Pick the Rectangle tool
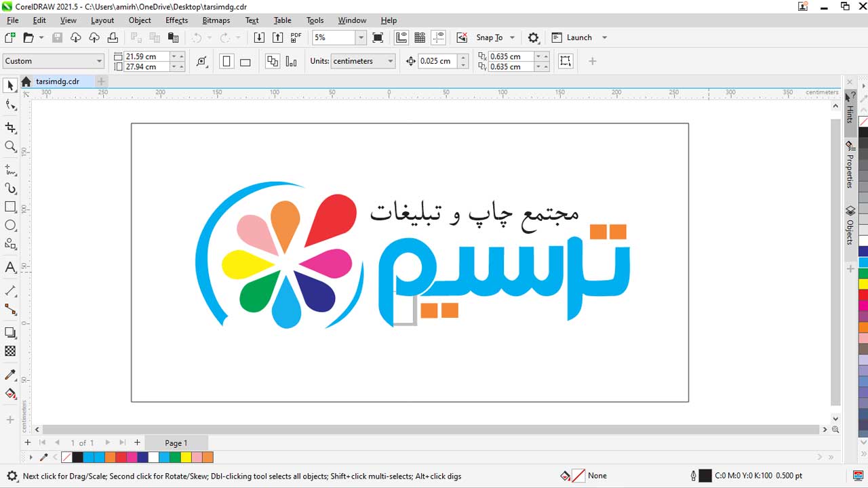Image resolution: width=868 pixels, height=488 pixels. pos(10,207)
